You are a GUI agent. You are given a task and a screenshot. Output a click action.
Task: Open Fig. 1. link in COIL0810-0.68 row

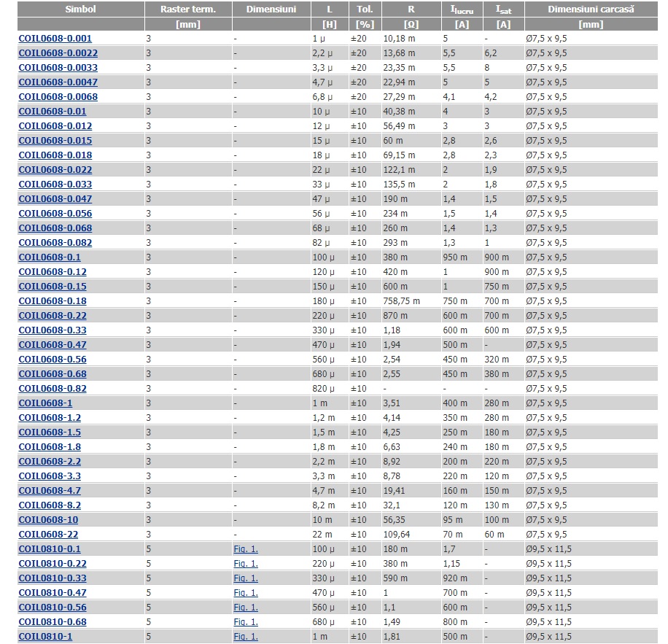point(246,622)
